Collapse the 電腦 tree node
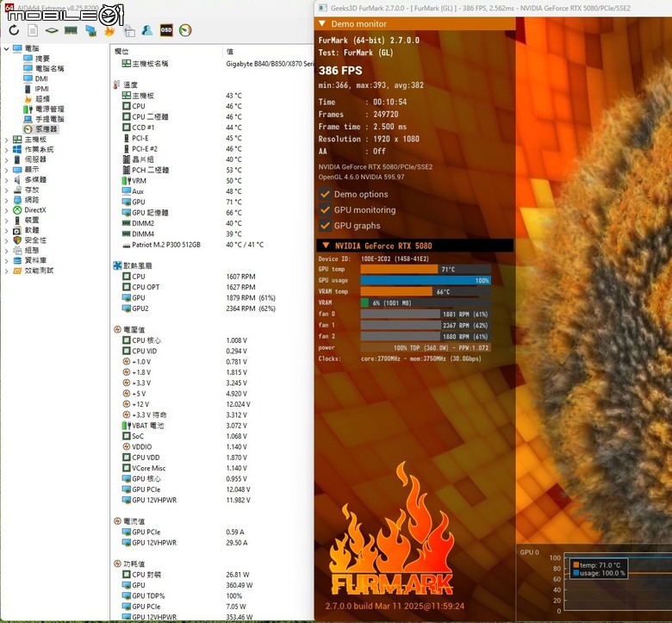 (6, 48)
